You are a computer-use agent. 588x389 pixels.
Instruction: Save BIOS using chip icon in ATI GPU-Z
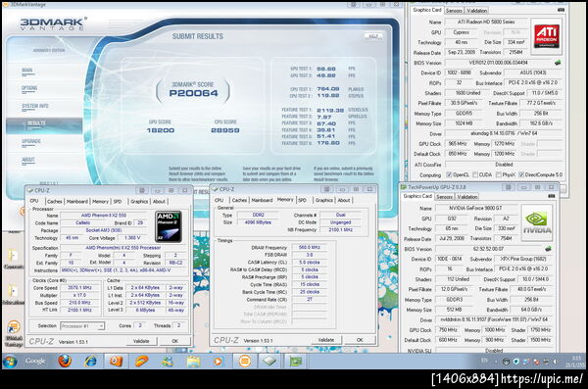click(x=558, y=63)
